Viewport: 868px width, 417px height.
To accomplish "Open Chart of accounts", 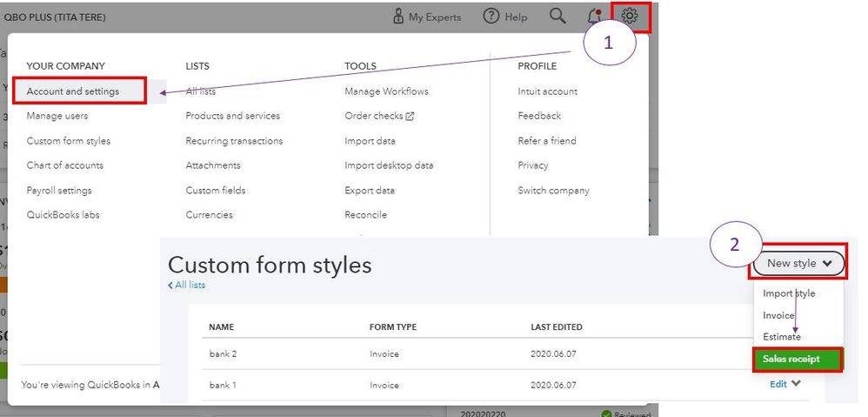I will [x=65, y=165].
